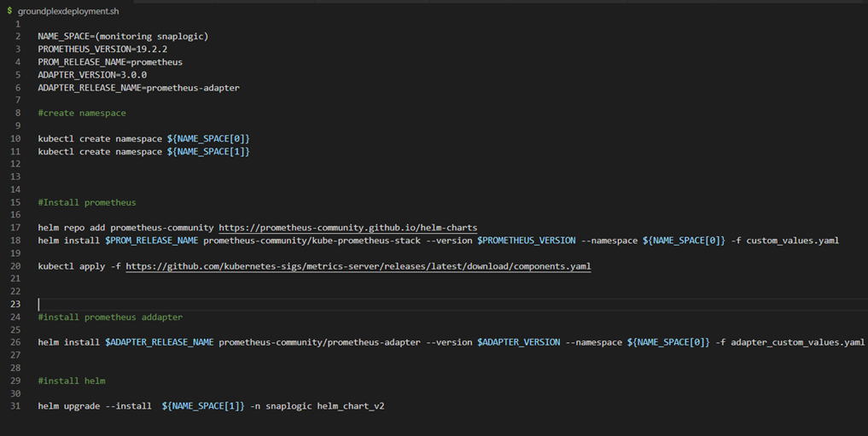This screenshot has height=436, width=868.
Task: Click helm_chart_v2 on the last line
Action: pyautogui.click(x=351, y=406)
